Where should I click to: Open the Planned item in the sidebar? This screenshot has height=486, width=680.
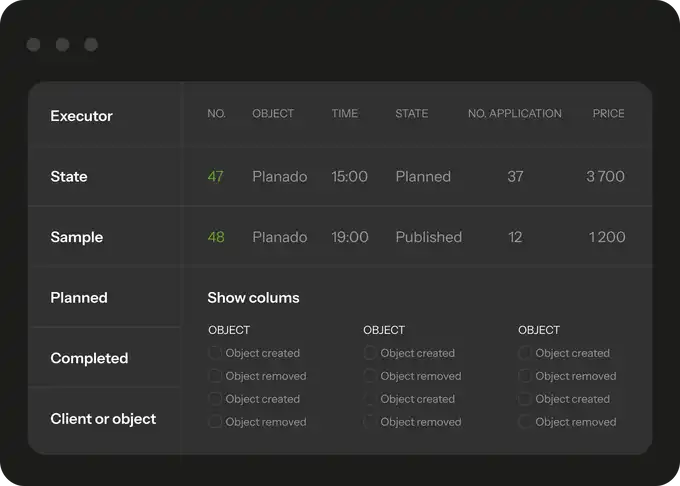pyautogui.click(x=79, y=298)
